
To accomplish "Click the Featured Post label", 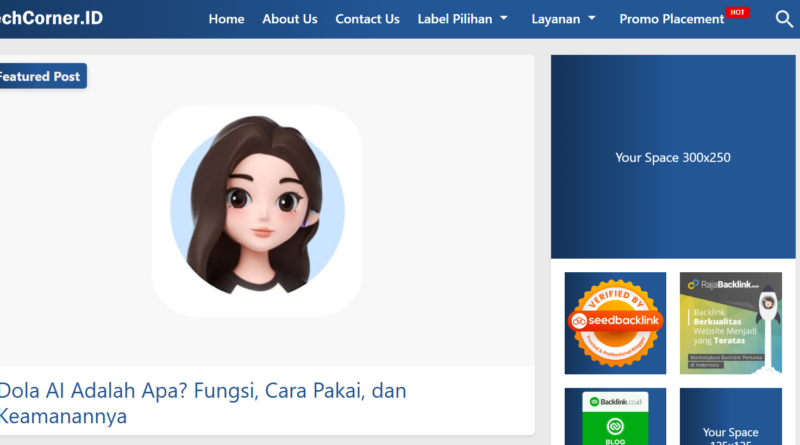I will (x=41, y=76).
